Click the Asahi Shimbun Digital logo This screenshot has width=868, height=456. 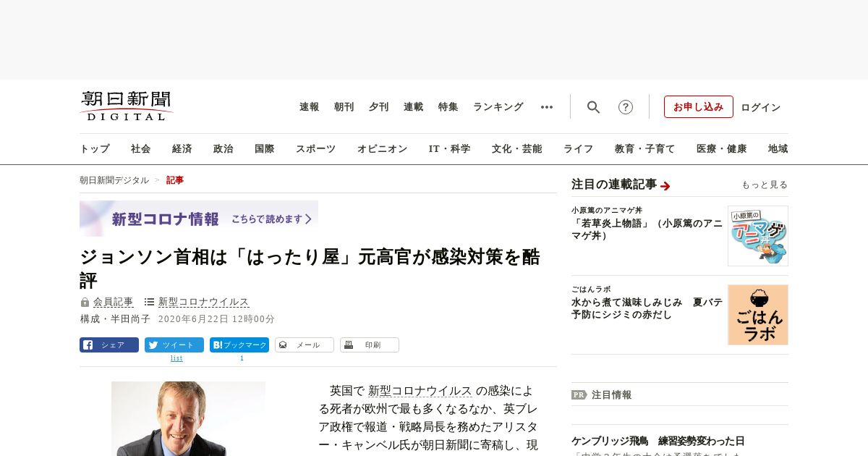pyautogui.click(x=127, y=106)
